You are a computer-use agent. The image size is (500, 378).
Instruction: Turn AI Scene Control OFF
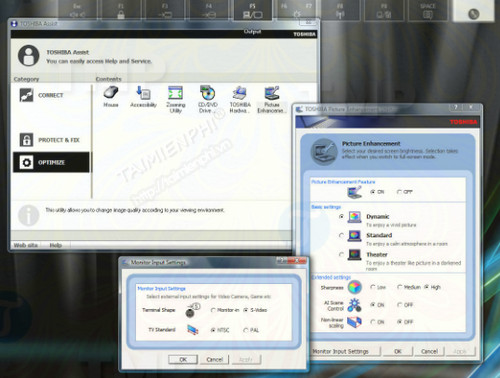(399, 305)
